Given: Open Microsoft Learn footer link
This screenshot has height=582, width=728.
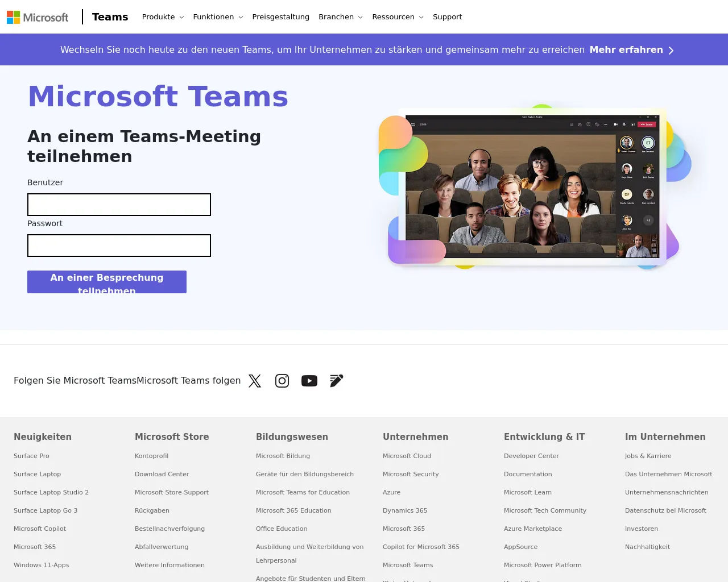Looking at the screenshot, I should (x=528, y=492).
